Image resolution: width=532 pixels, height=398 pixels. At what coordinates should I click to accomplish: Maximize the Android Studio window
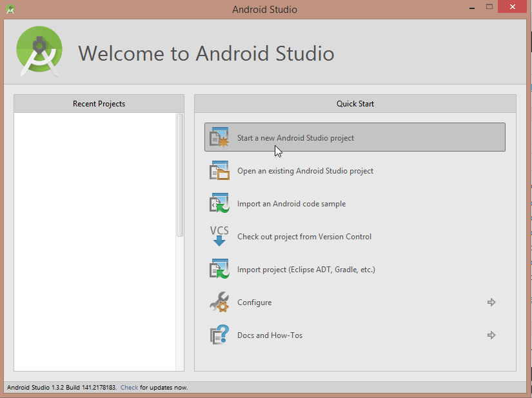[489, 7]
